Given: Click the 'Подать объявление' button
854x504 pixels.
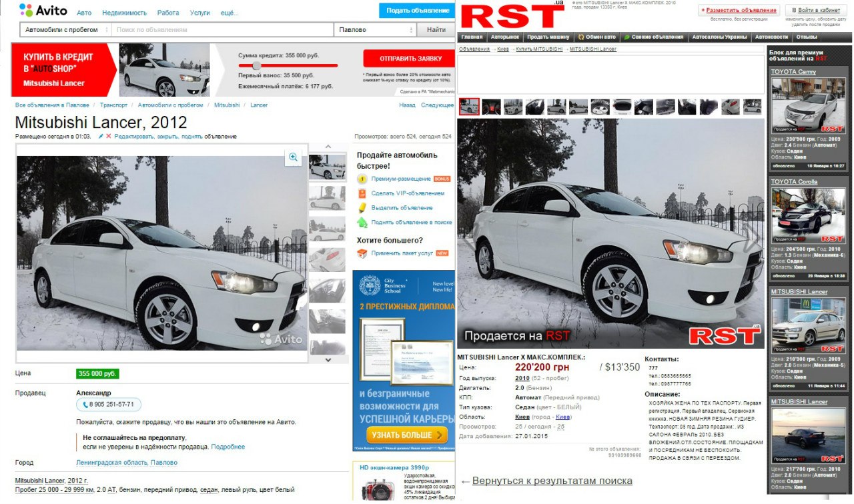Looking at the screenshot, I should (418, 11).
